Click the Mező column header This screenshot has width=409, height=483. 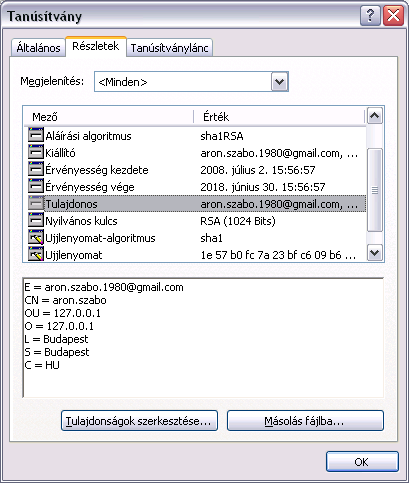pyautogui.click(x=108, y=117)
